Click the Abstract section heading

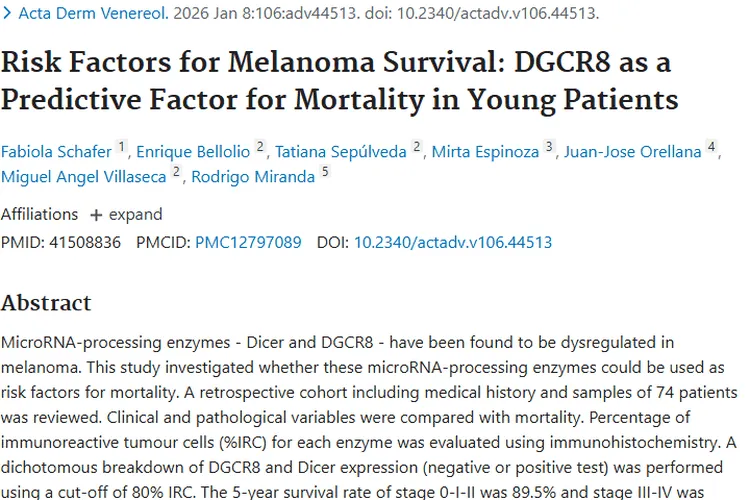(46, 303)
